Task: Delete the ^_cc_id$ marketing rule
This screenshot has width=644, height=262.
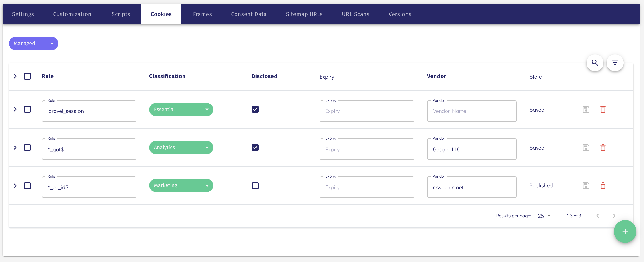Action: coord(603,186)
